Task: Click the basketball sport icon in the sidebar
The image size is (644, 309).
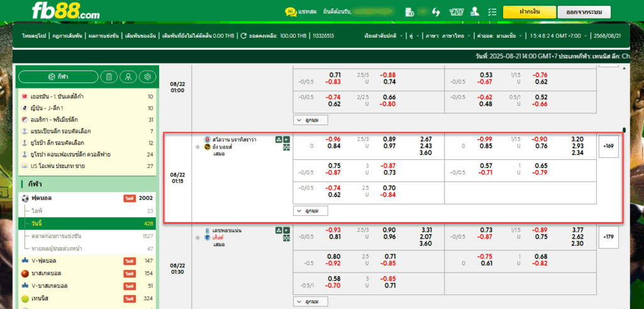Action: [x=25, y=273]
